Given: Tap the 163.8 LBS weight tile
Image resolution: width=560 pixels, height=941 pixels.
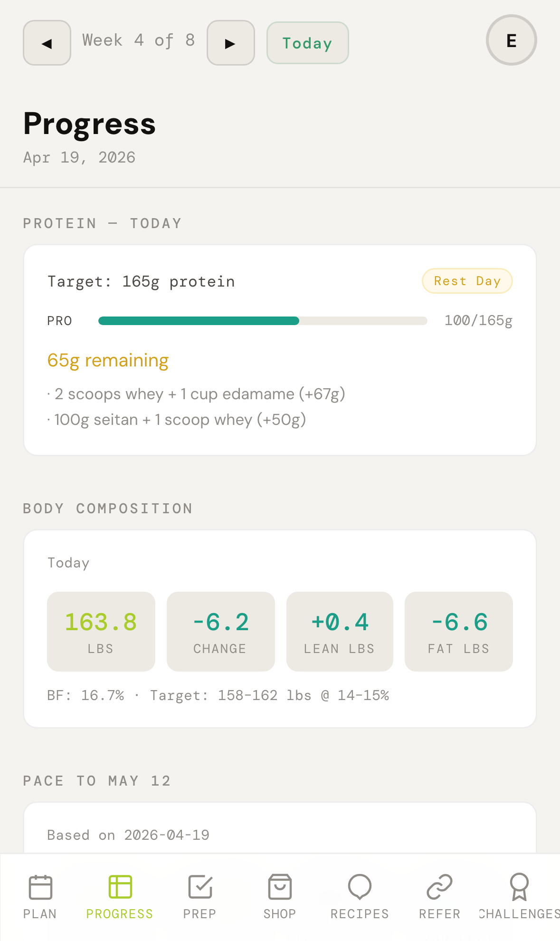Looking at the screenshot, I should click(101, 631).
